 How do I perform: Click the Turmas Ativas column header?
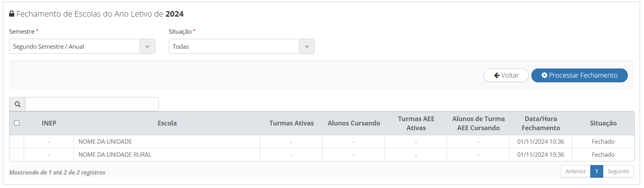[x=291, y=123]
